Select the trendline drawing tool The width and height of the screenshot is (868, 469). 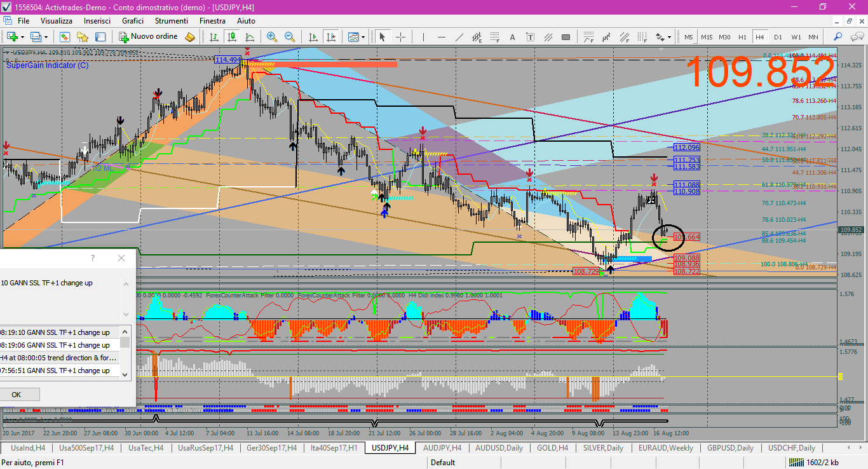point(459,37)
